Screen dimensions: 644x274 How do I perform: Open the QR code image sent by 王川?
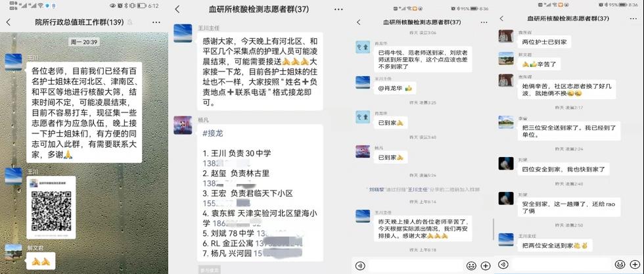[x=51, y=208]
